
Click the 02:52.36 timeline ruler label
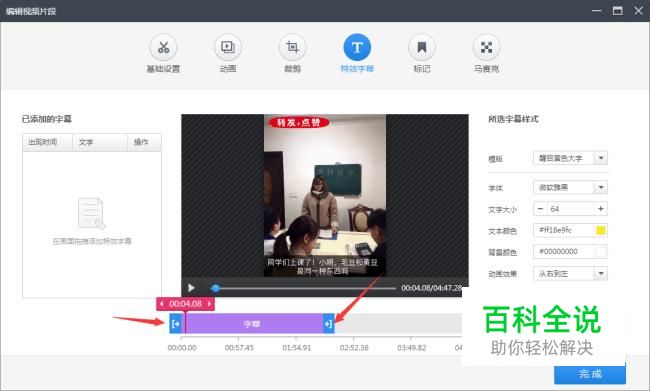[354, 347]
